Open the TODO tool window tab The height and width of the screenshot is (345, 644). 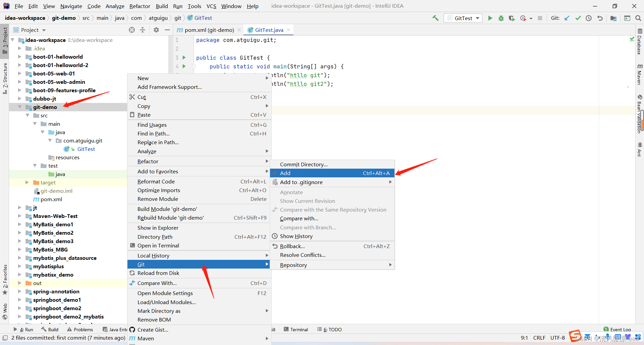(329, 330)
